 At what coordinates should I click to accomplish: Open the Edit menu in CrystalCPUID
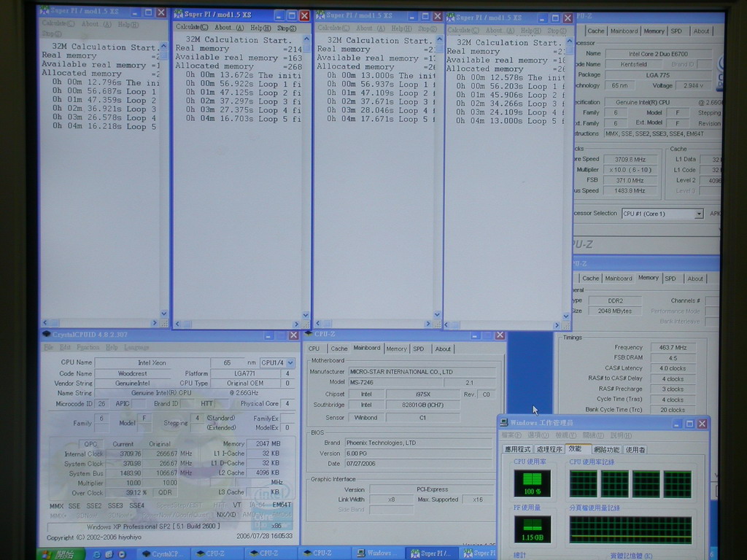(65, 347)
